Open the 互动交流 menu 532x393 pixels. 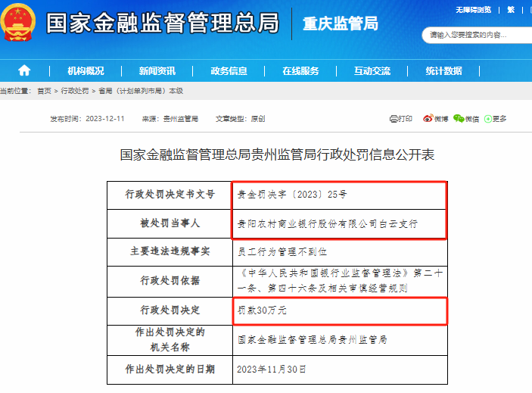pyautogui.click(x=372, y=71)
